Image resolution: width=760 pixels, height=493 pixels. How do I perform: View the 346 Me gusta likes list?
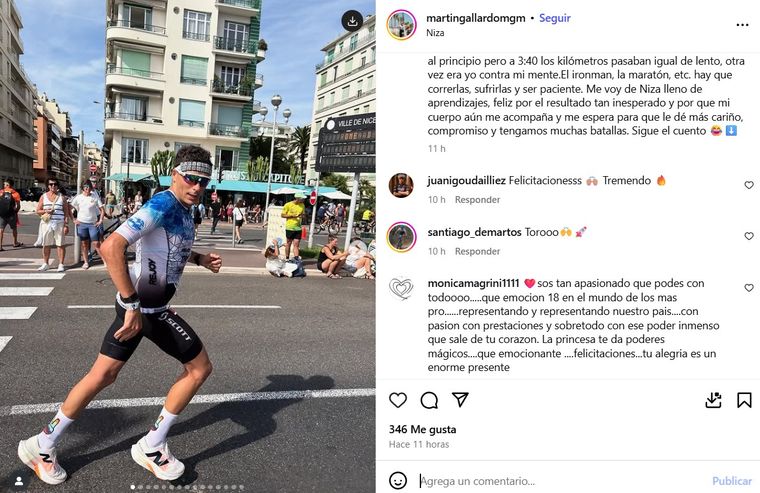422,429
